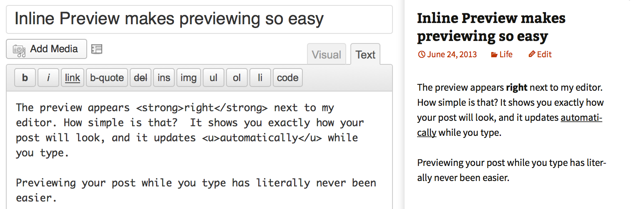Switch to the Visual editor tab
644x209 pixels.
327,54
